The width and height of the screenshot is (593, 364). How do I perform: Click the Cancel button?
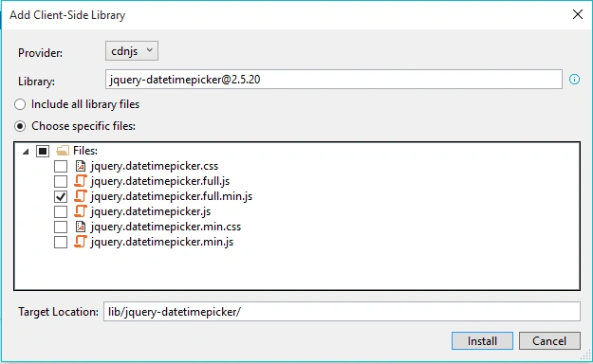point(549,341)
